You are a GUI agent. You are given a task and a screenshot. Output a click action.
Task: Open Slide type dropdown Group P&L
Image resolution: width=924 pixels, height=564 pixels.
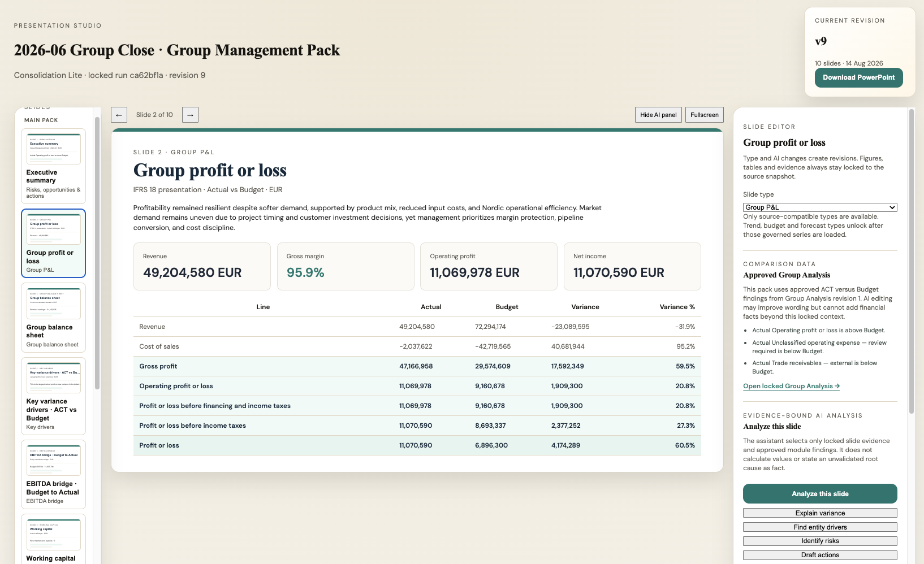click(x=820, y=207)
